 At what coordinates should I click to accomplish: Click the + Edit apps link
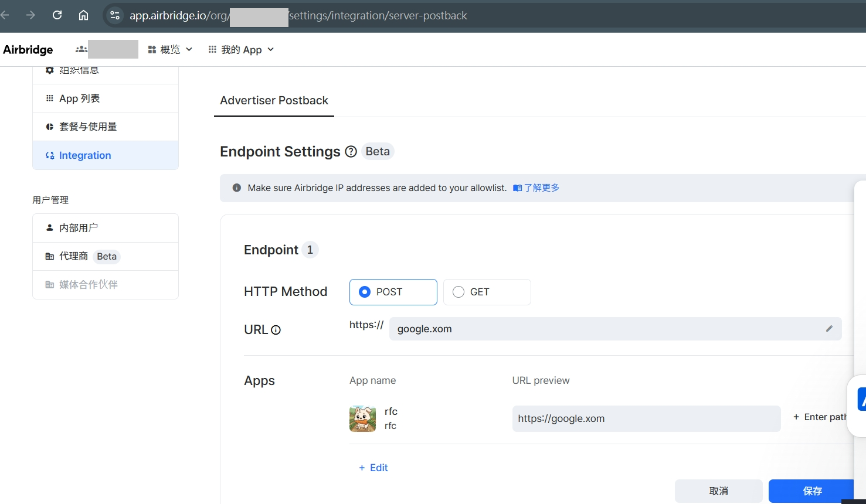pyautogui.click(x=373, y=468)
